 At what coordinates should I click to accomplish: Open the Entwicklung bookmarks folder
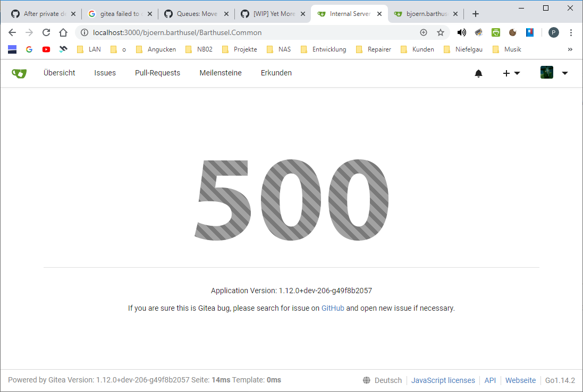323,49
